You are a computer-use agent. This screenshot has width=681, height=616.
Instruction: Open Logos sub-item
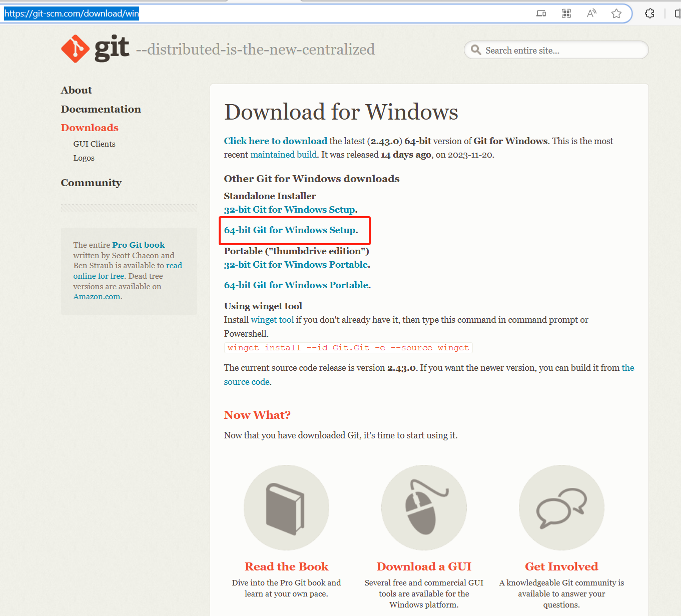(84, 158)
